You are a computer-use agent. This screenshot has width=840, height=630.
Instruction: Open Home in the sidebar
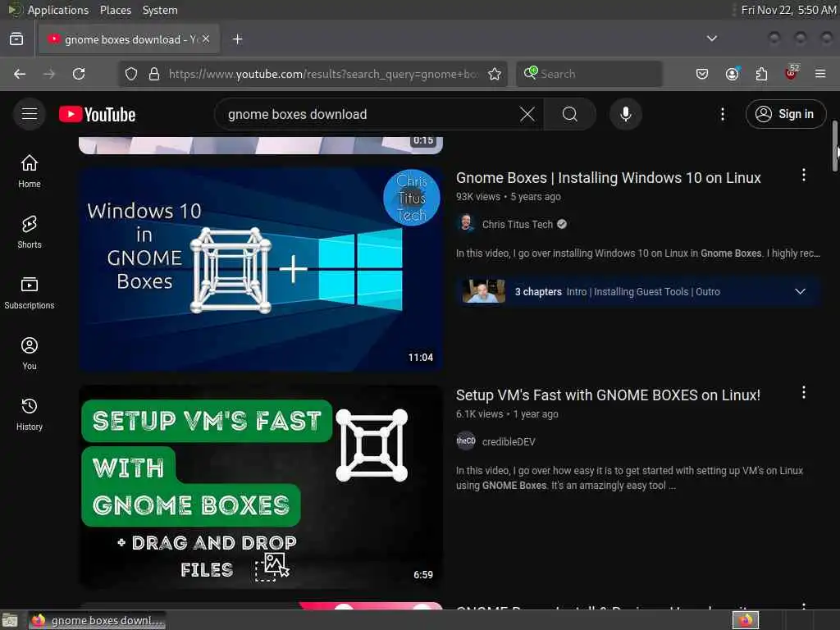pos(30,171)
